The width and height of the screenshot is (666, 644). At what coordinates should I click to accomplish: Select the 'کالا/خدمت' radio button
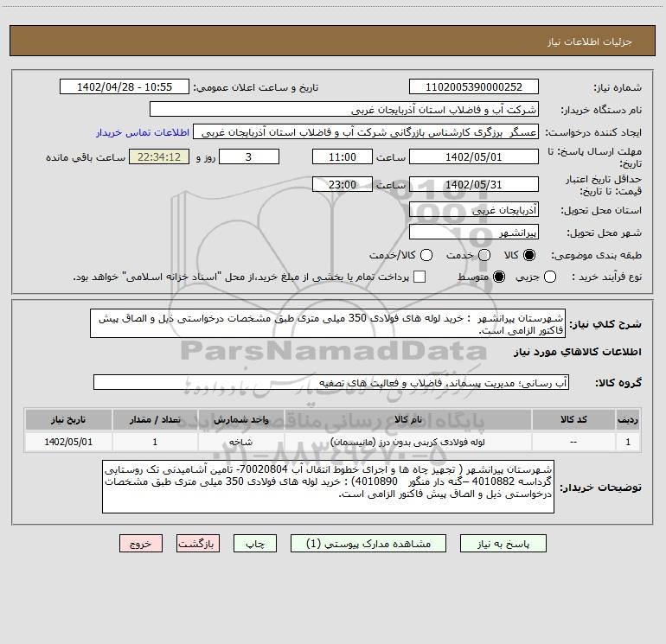(426, 255)
